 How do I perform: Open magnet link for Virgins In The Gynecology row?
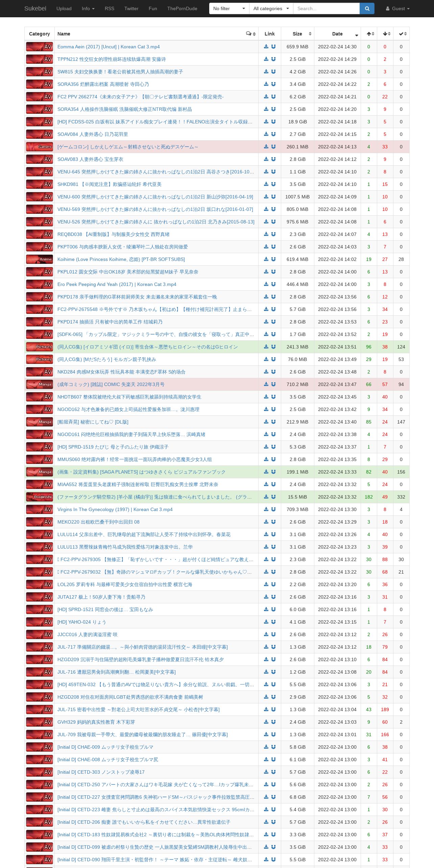tap(273, 509)
